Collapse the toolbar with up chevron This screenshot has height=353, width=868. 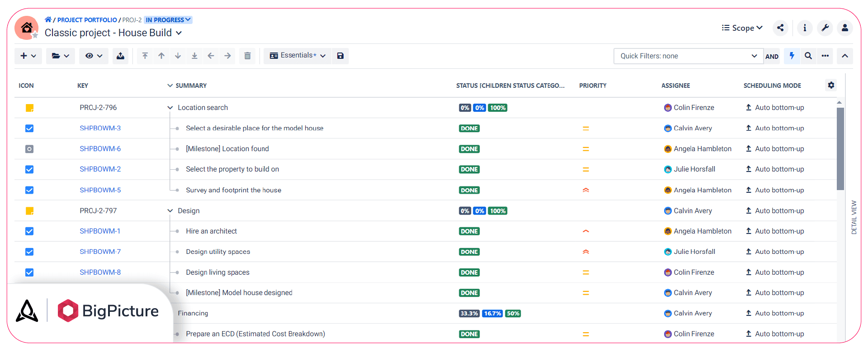point(845,56)
